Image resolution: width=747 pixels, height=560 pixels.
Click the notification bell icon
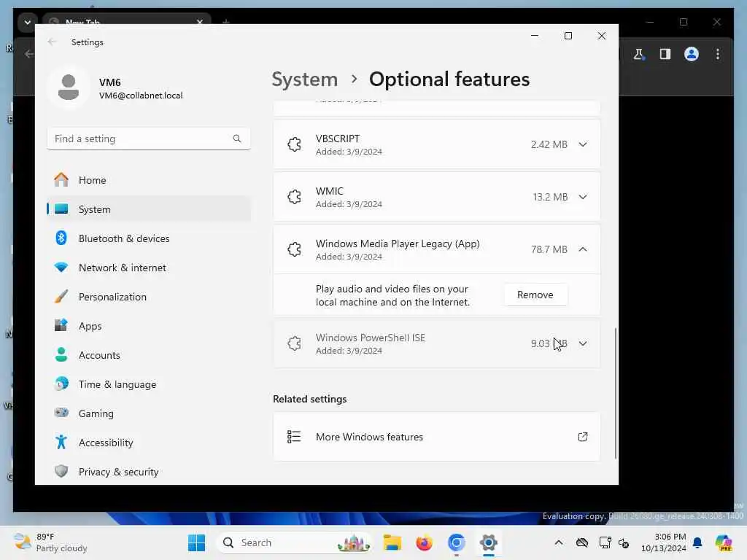pos(697,542)
